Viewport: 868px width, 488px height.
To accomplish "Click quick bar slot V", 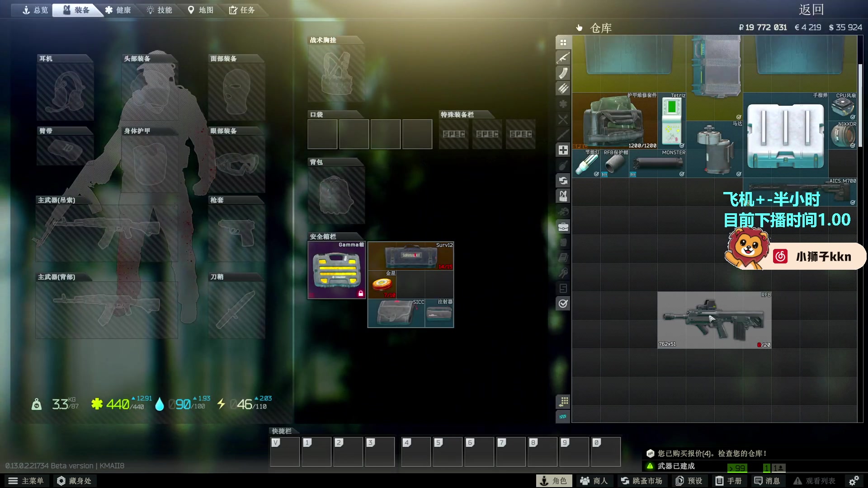I will tap(285, 451).
